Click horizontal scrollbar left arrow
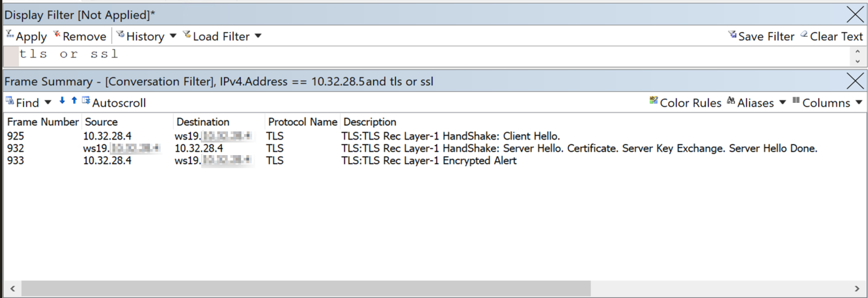Screen dimensions: 868x298 coord(13,288)
